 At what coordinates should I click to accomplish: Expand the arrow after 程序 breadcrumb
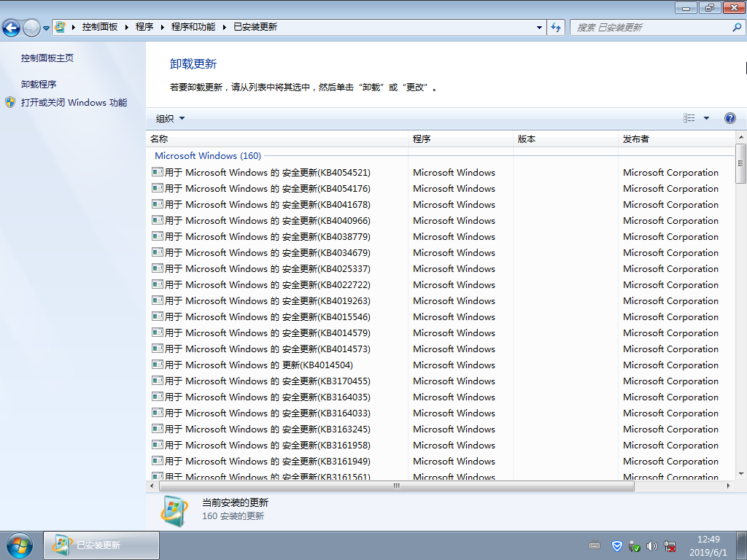click(x=162, y=27)
